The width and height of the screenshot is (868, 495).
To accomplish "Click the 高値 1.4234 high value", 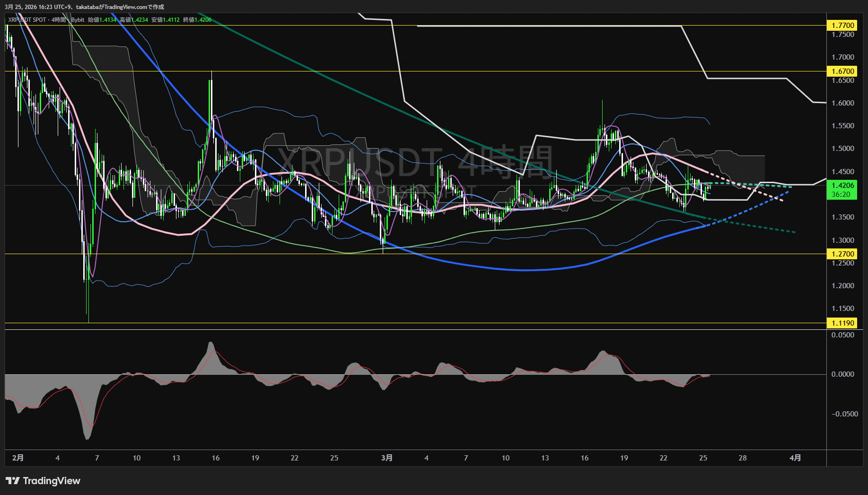I will tap(140, 20).
